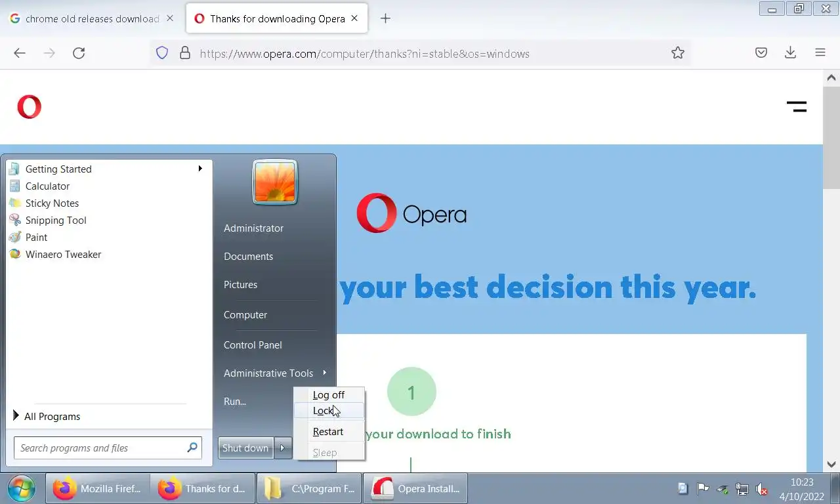Click the tray icon left of the flag
The width and height of the screenshot is (840, 504).
click(x=683, y=488)
